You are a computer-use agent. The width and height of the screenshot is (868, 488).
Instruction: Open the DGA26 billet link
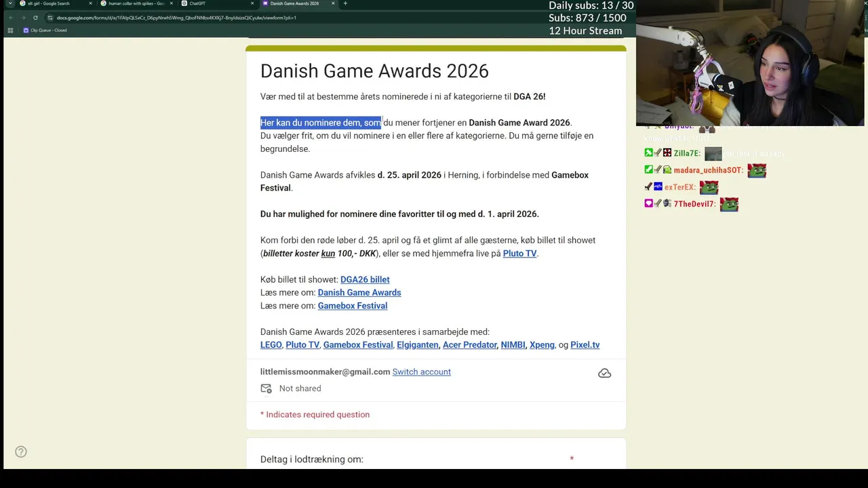pos(365,279)
